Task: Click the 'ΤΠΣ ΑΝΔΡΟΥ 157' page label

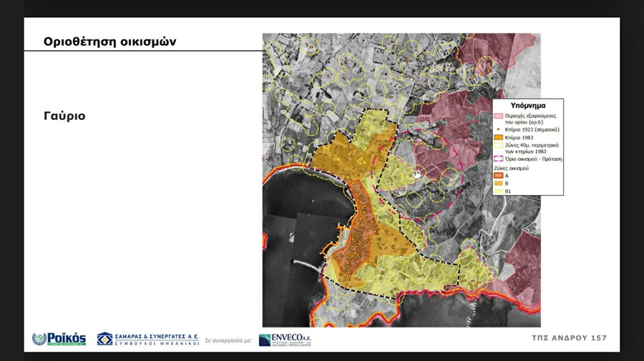Action: (569, 338)
